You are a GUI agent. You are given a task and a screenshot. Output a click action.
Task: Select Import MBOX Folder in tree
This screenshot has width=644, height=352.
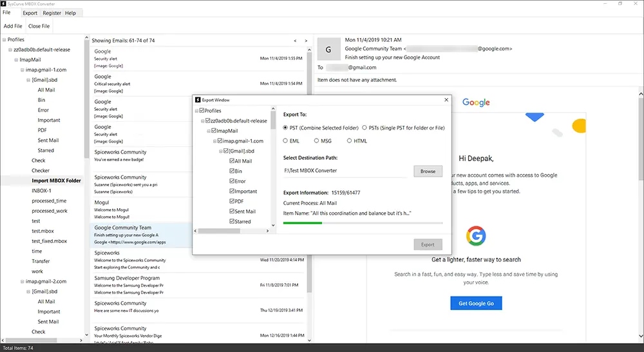tap(56, 181)
